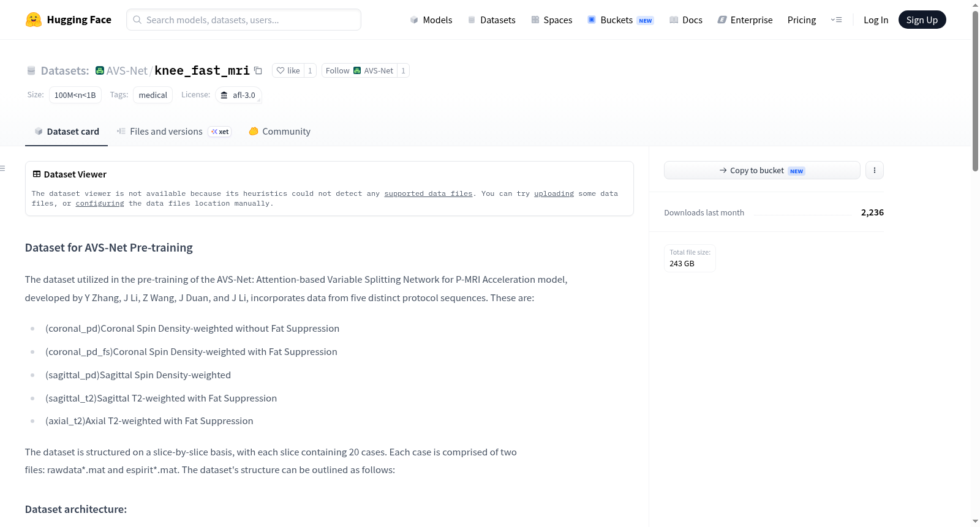Copy dataset name with the copy icon

[x=258, y=71]
